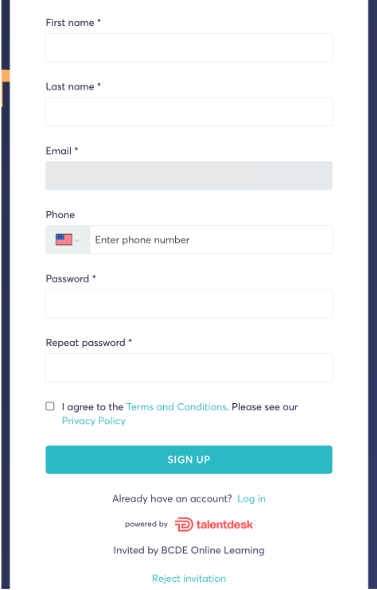Click the Invited by BCDE Online Learning text
377x590 pixels.
coord(189,550)
